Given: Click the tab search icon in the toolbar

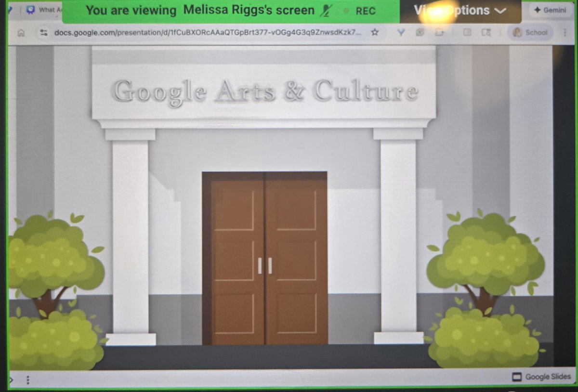Looking at the screenshot, I should click(x=486, y=32).
